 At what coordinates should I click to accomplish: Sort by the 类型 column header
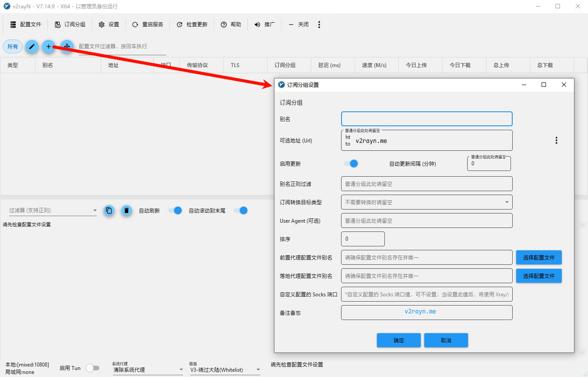point(18,65)
